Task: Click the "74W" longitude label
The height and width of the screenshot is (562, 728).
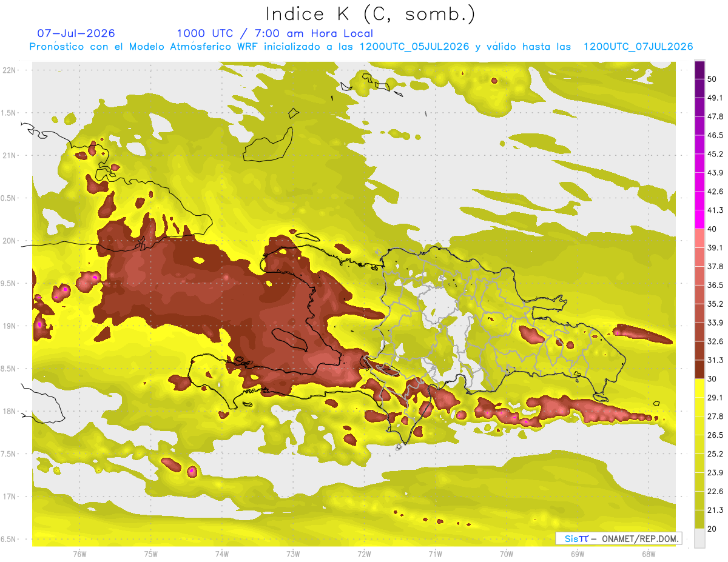Action: point(221,554)
